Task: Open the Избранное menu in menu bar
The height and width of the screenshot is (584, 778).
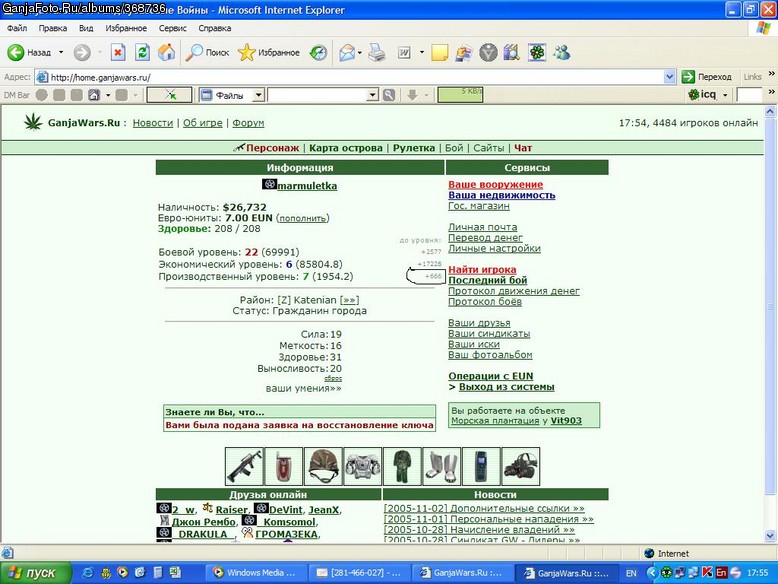Action: pos(126,28)
